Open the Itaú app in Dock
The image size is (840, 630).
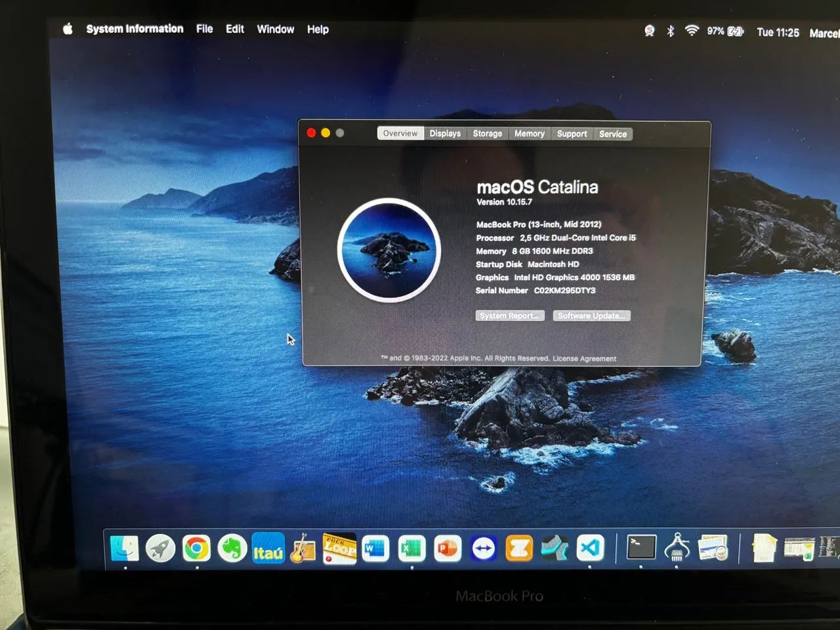click(268, 549)
